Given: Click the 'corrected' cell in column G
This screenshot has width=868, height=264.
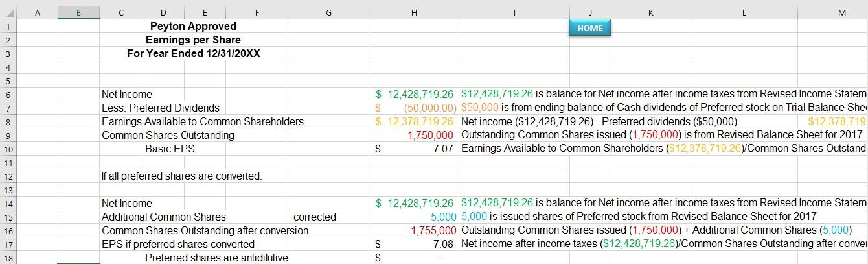Looking at the screenshot, I should (315, 217).
